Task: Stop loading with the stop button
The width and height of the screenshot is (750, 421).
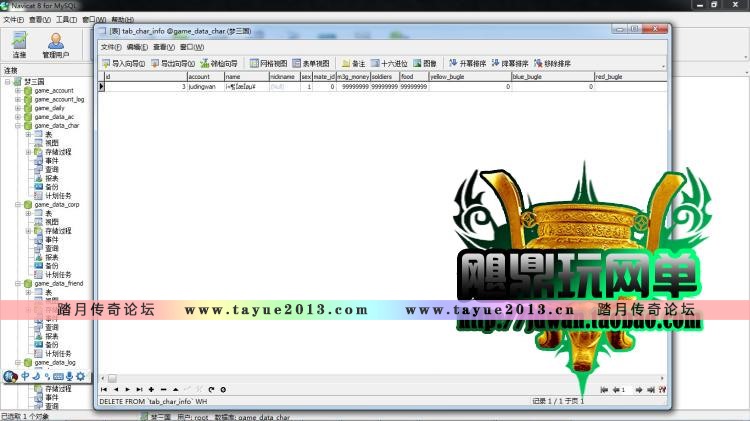Action: pos(223,389)
